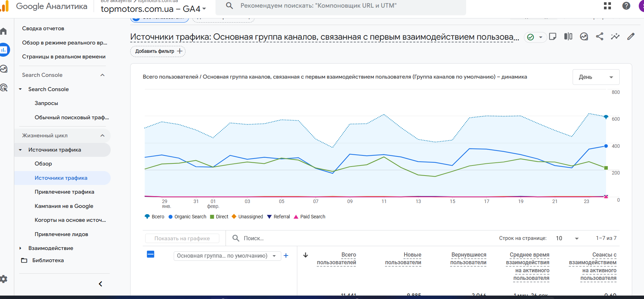
Task: Sort by Всего пользователей column
Action: [336, 259]
